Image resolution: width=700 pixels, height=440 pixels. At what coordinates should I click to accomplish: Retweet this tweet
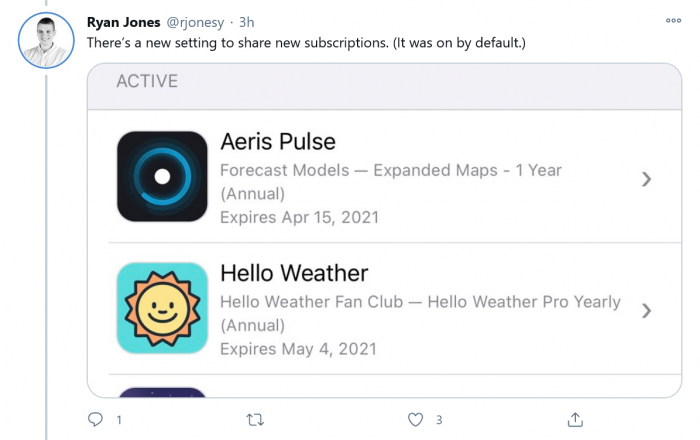(x=255, y=419)
